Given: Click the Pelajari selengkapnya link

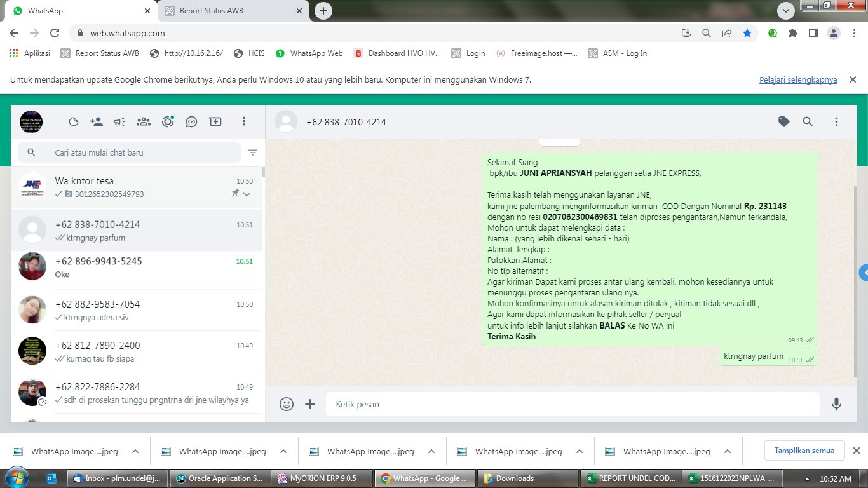Looking at the screenshot, I should 798,79.
